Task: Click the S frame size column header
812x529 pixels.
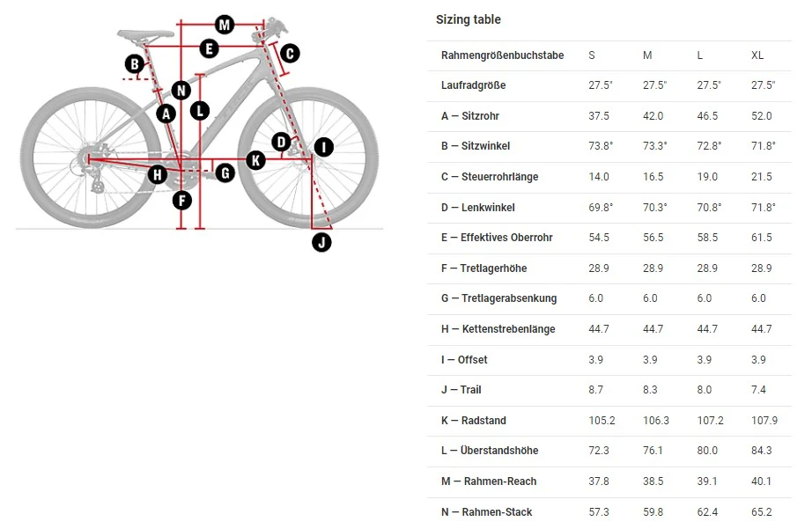Action: click(592, 55)
